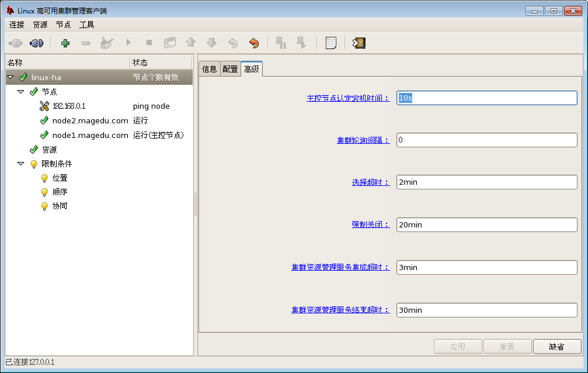Collapse the 节点 tree branch
Viewport: 588px width, 373px height.
21,91
